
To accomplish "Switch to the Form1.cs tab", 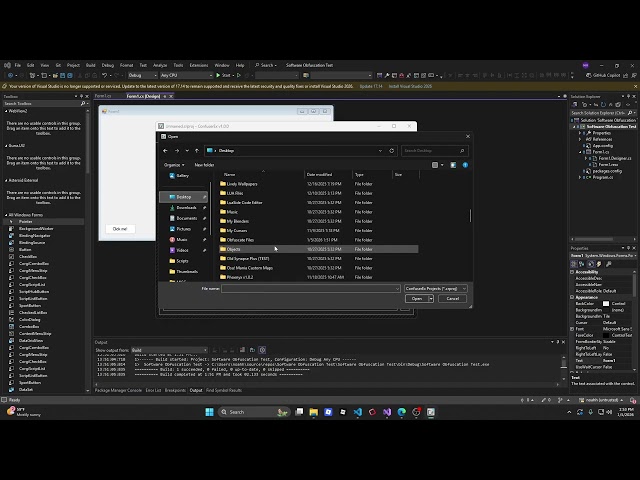I will point(103,96).
